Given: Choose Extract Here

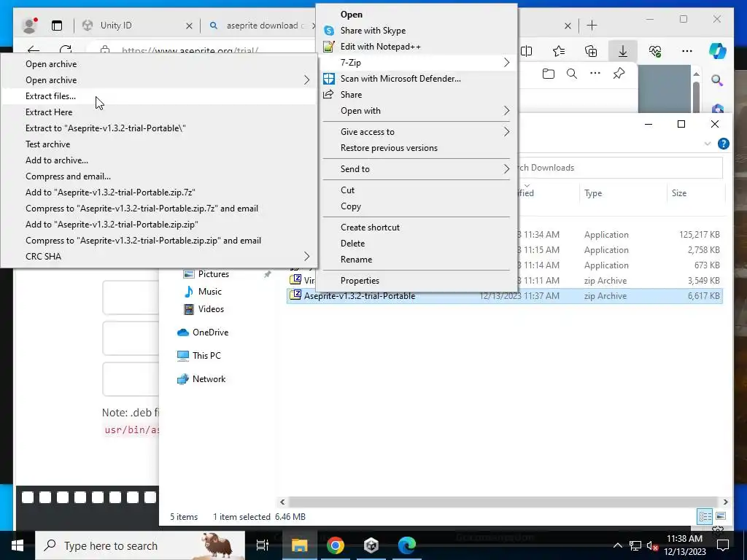Looking at the screenshot, I should [x=49, y=112].
